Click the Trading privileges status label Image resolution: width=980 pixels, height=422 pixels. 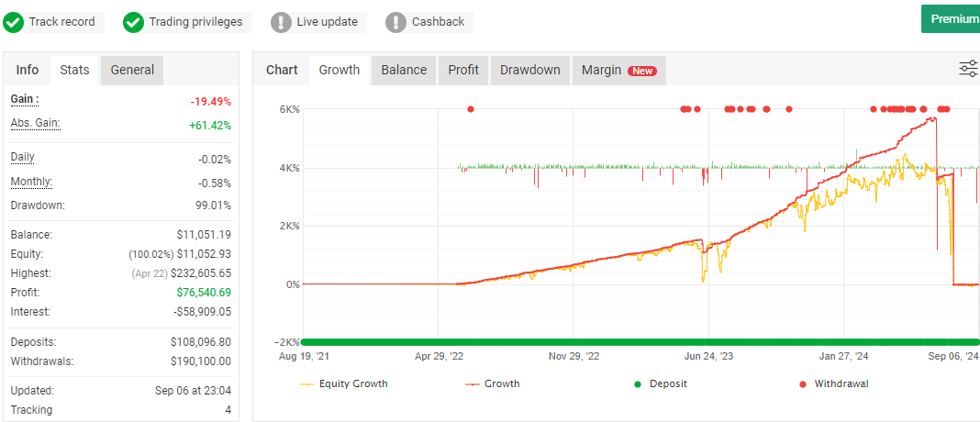coord(195,22)
